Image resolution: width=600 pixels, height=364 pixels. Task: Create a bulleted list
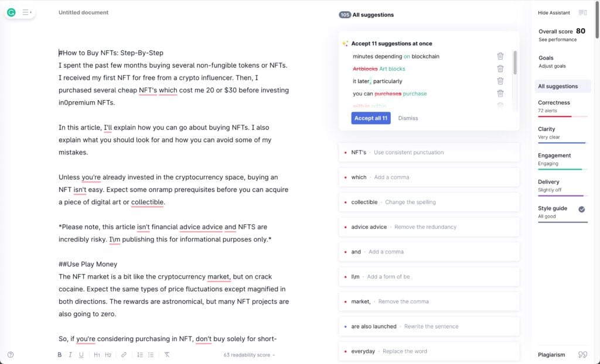[x=151, y=355]
